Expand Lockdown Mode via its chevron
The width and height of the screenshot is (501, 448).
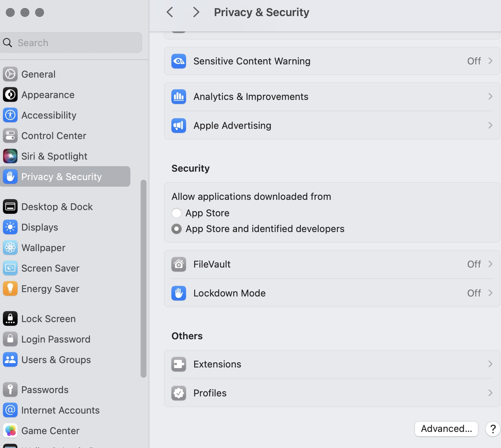[x=490, y=293]
